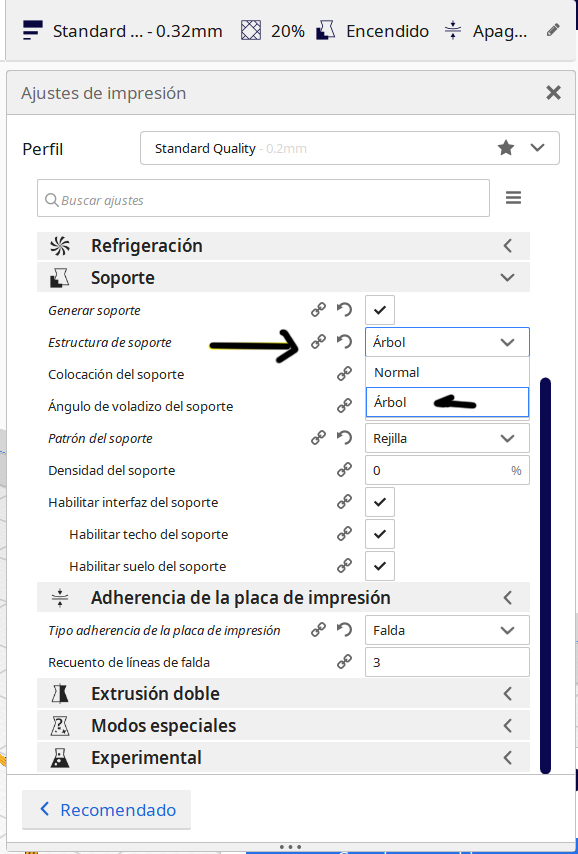Viewport: 578px width, 854px height.
Task: Click the Buscar ajustes search field
Action: [x=263, y=198]
